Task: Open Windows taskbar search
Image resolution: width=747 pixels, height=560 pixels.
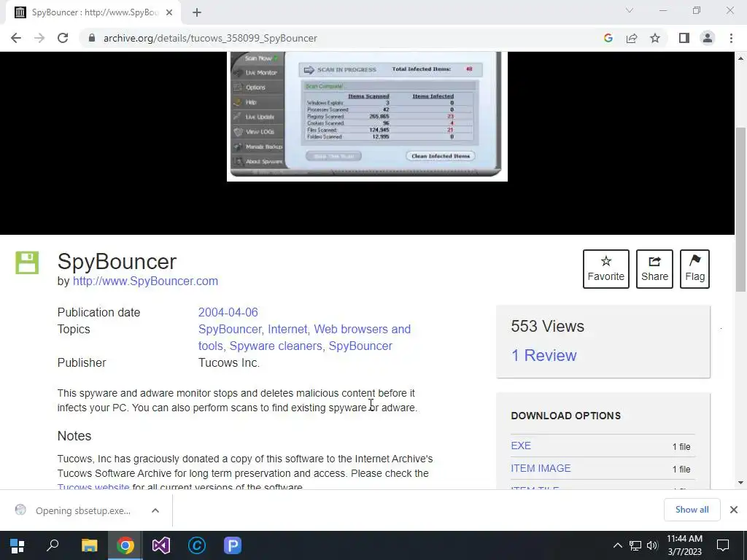Action: (x=53, y=545)
